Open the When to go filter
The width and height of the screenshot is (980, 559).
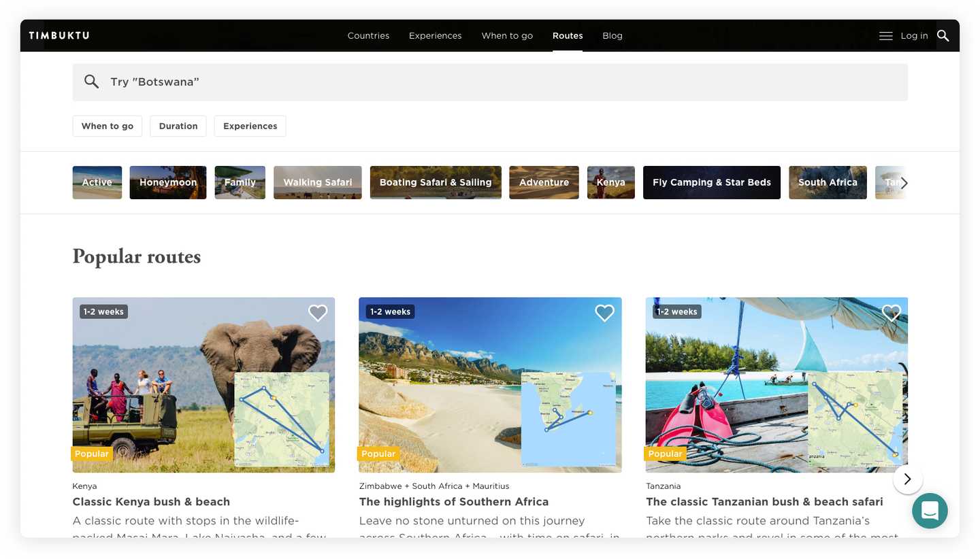coord(108,126)
